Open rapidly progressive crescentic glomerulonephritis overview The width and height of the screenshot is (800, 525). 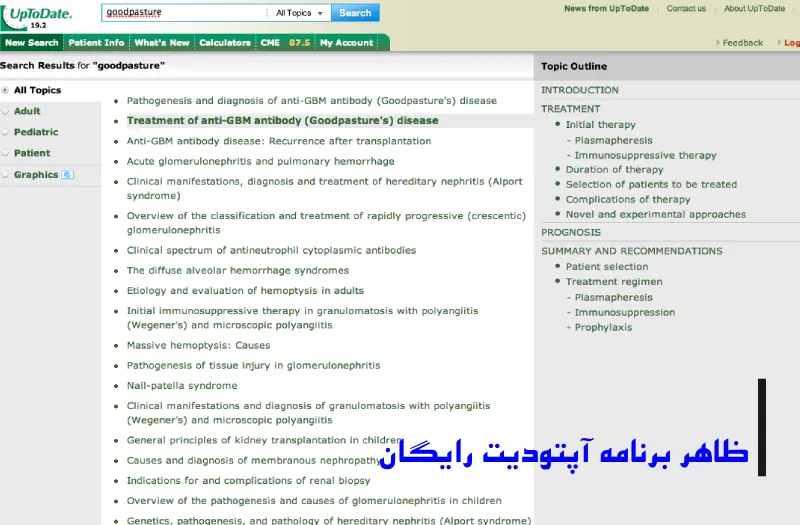[326, 222]
